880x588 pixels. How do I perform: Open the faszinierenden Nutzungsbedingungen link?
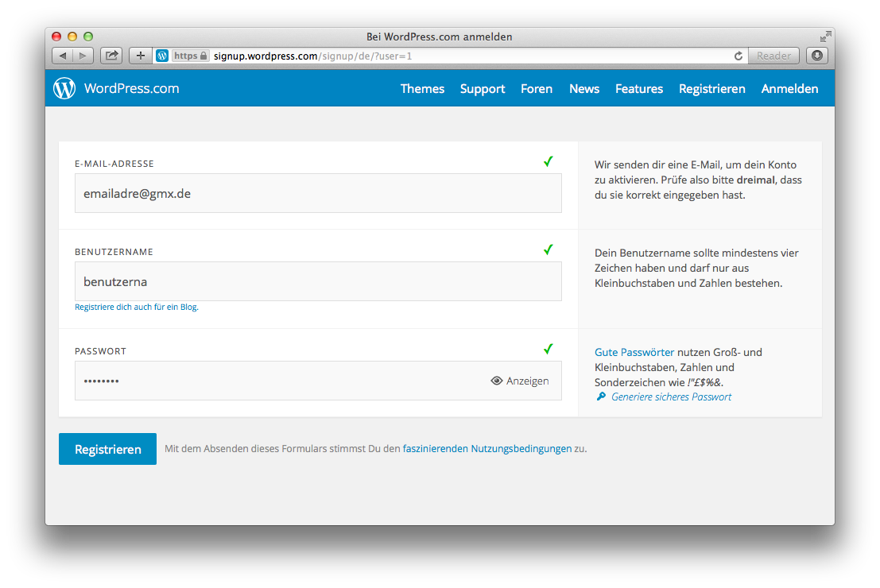(x=487, y=448)
